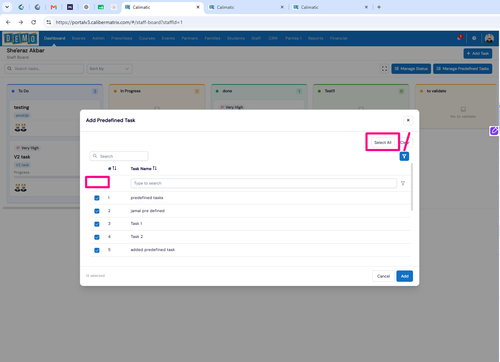Click the magnifier icon in dialog Search box
Image resolution: width=500 pixels, height=362 pixels.
coord(95,156)
